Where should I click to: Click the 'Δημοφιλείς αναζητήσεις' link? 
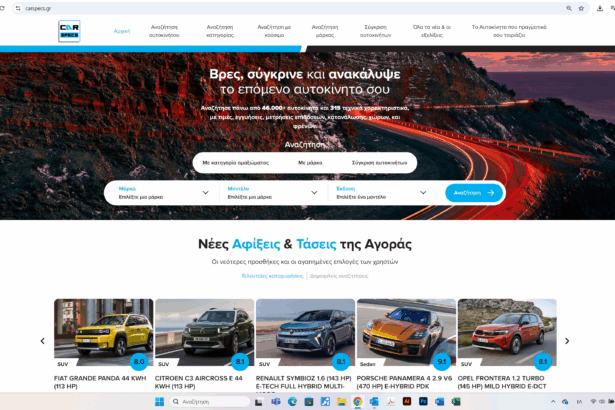click(x=338, y=274)
